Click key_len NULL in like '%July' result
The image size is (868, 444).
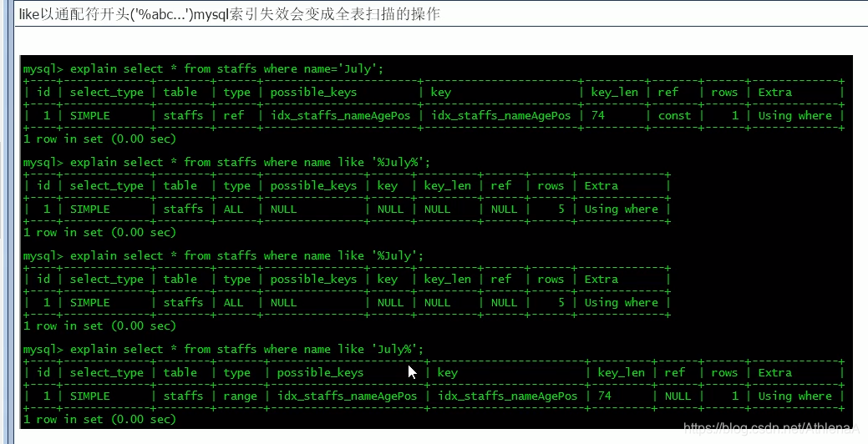tap(437, 302)
